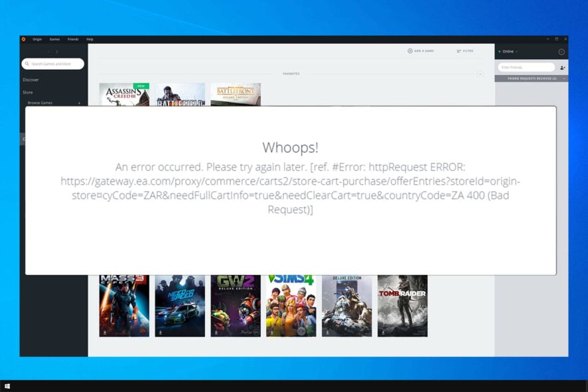Screen dimensions: 588x392
Task: Click the add friend icon
Action: coord(563,68)
